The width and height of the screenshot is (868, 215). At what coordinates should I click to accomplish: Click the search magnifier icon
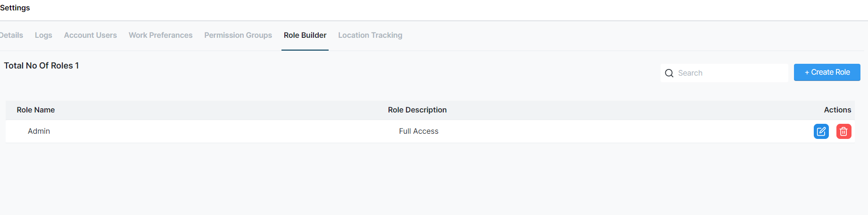click(669, 73)
